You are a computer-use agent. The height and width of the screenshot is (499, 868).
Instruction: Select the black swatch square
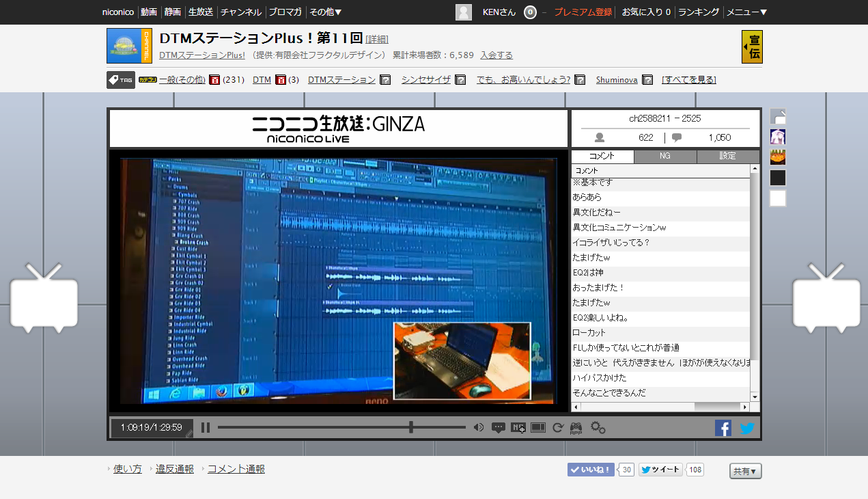[x=778, y=178]
